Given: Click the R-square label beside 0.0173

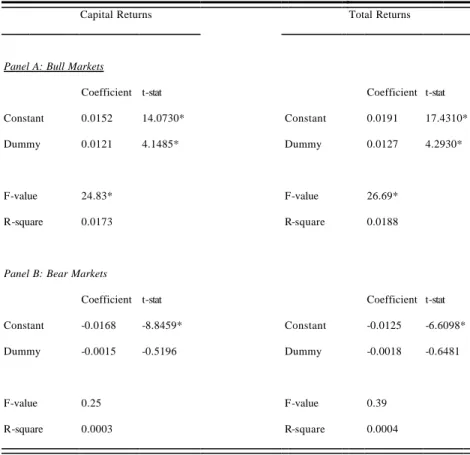Looking at the screenshot, I should coord(23,222).
